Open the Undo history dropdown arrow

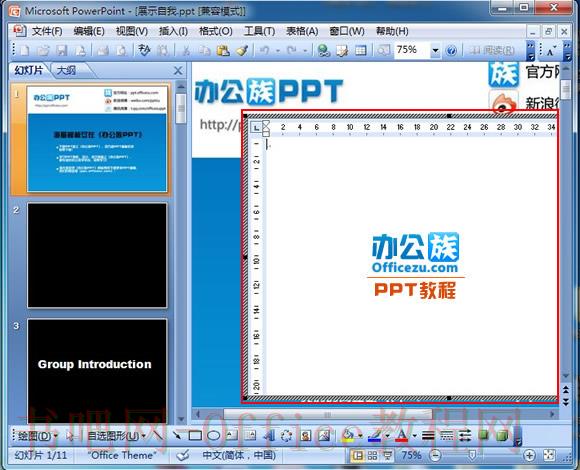click(x=277, y=51)
